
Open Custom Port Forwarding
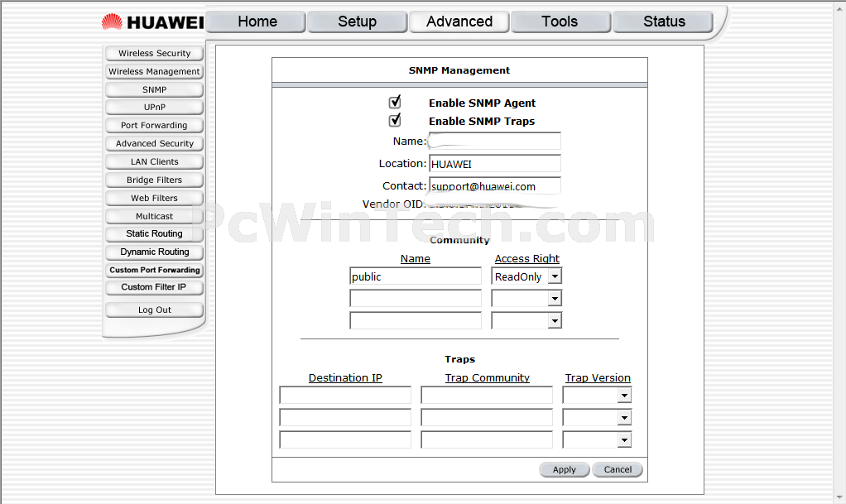point(154,270)
